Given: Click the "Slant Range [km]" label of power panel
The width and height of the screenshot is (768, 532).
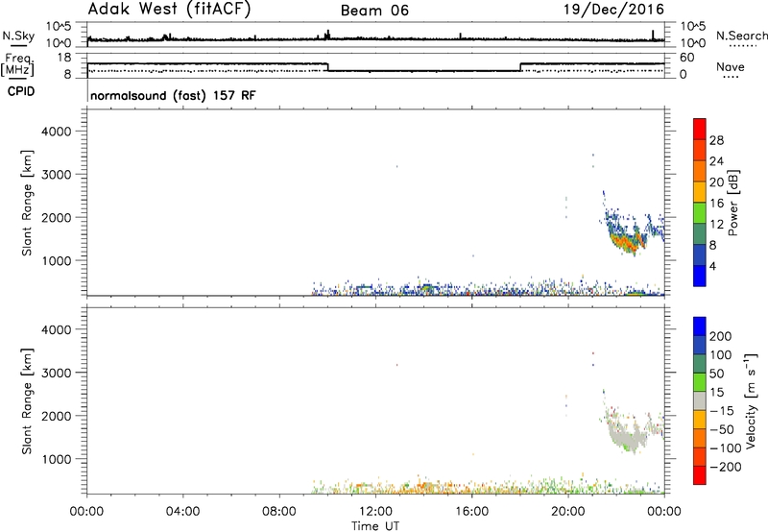Looking at the screenshot, I should 27,203.
